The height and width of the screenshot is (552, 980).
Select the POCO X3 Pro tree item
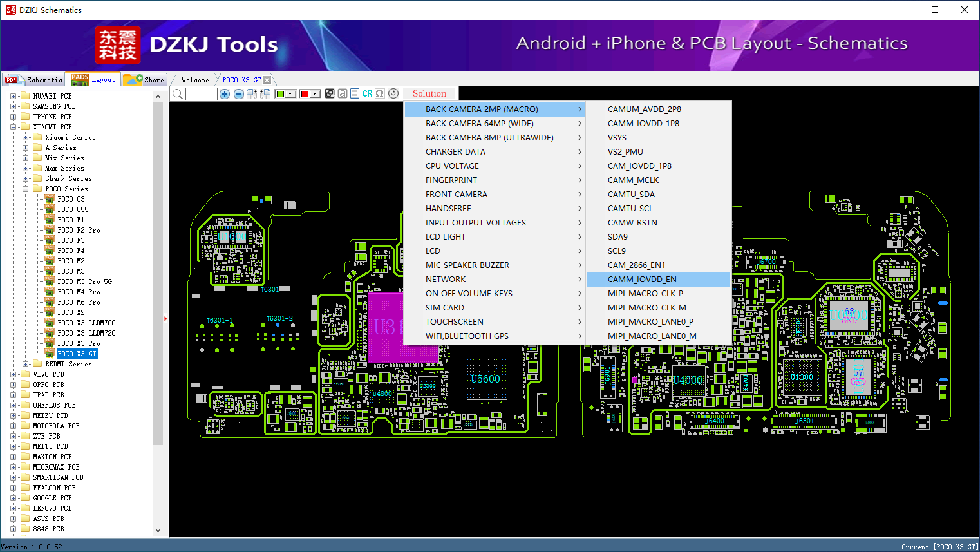coord(79,343)
